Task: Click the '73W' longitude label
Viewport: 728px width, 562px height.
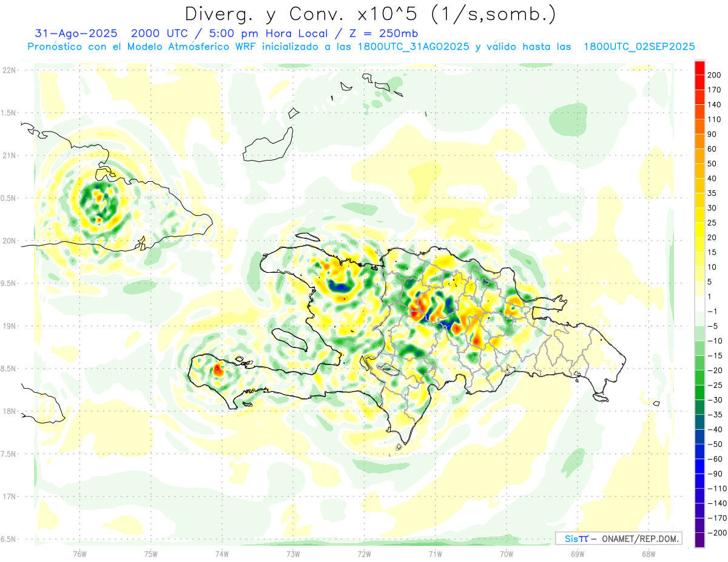Action: (x=293, y=554)
